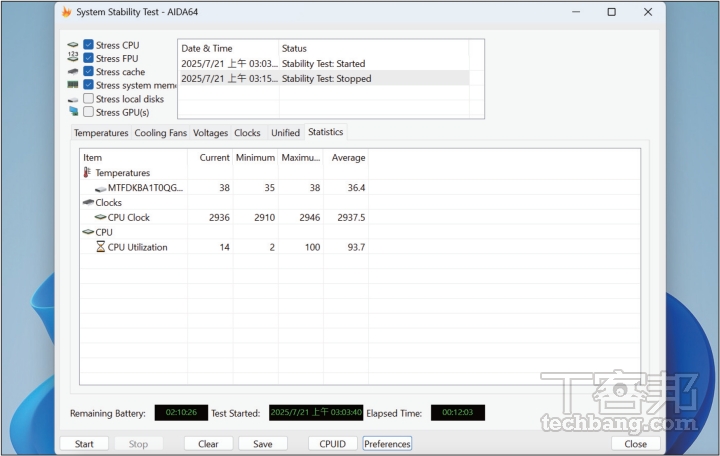Open the Preferences dialog button
This screenshot has height=456, width=720.
387,444
